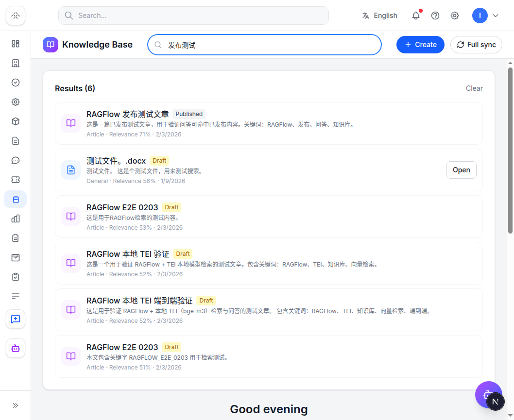The height and width of the screenshot is (420, 514).
Task: Open the purple robot assistant icon in sidebar
Action: [x=16, y=348]
